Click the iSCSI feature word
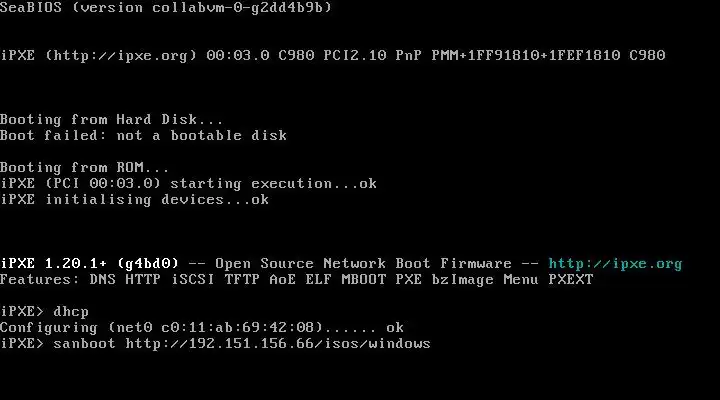 coord(192,280)
